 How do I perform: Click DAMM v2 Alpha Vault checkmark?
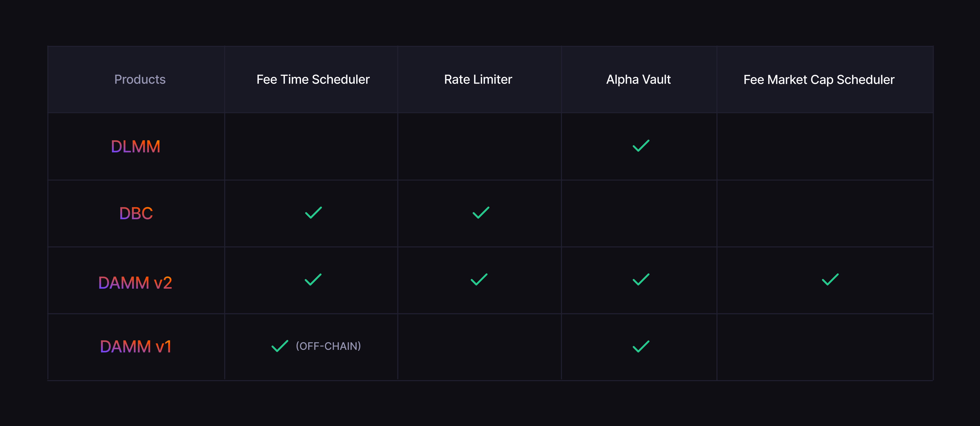coord(641,280)
